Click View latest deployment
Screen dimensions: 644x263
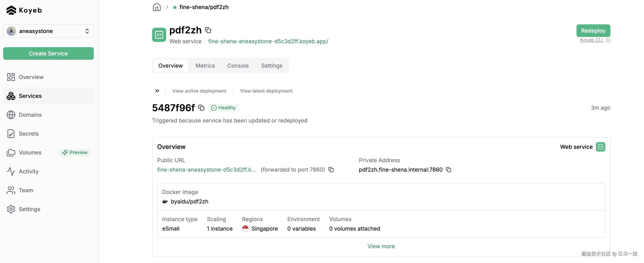(266, 91)
